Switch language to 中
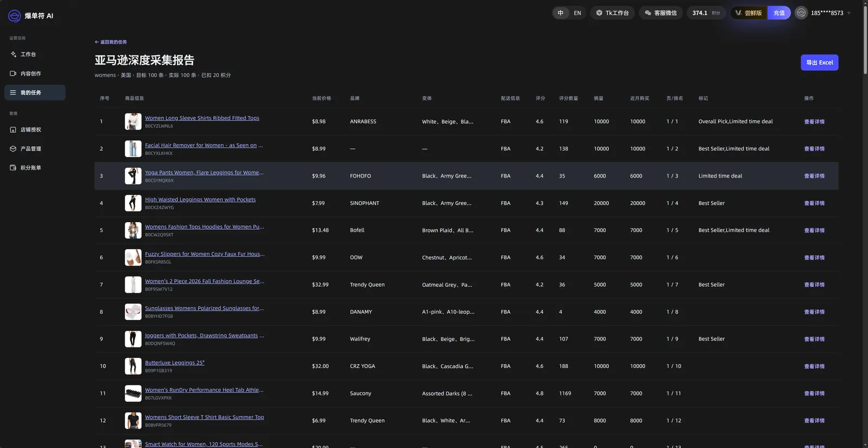The width and height of the screenshot is (868, 448). click(560, 13)
